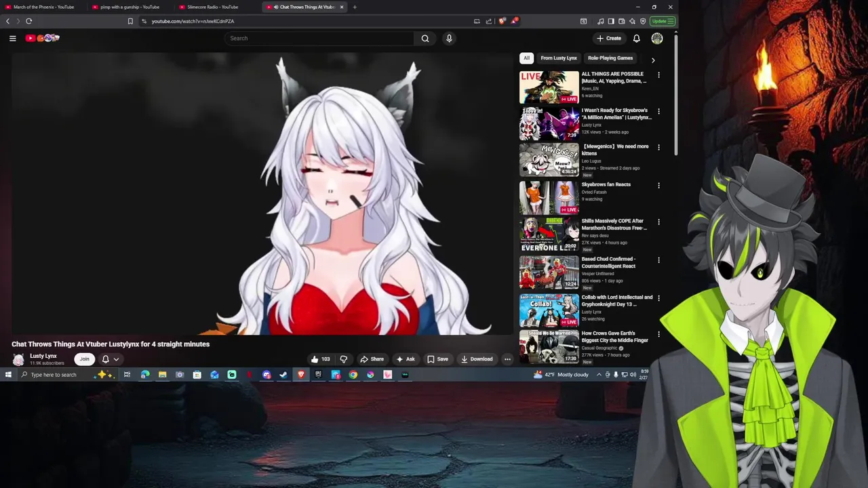Go to the YouTube home logo
868x488 pixels.
[x=42, y=38]
